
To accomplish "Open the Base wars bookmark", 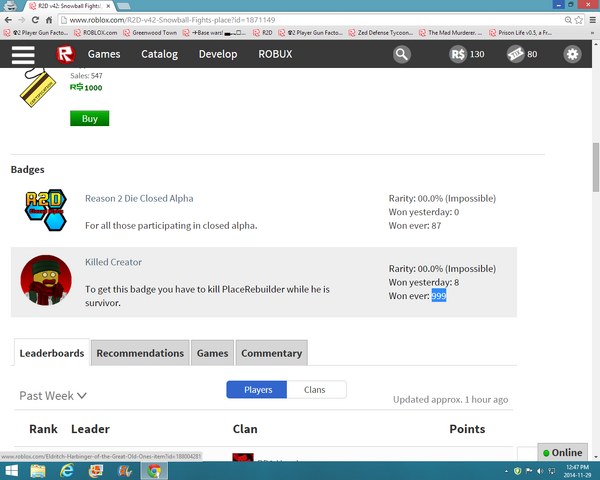I will 214,33.
